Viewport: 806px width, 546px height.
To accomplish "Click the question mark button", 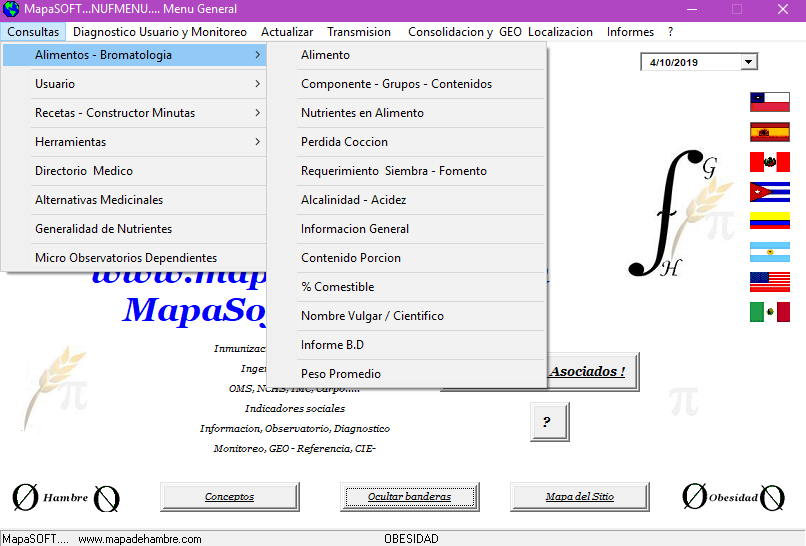I will pyautogui.click(x=549, y=422).
